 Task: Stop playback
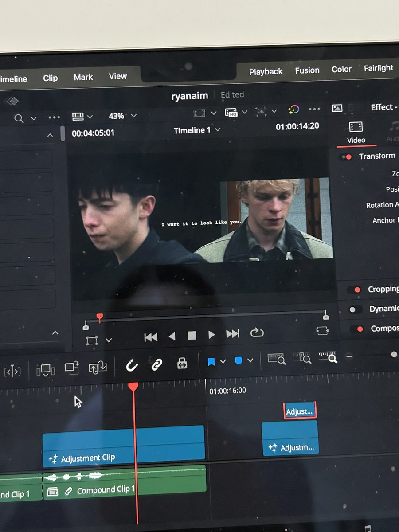[192, 336]
